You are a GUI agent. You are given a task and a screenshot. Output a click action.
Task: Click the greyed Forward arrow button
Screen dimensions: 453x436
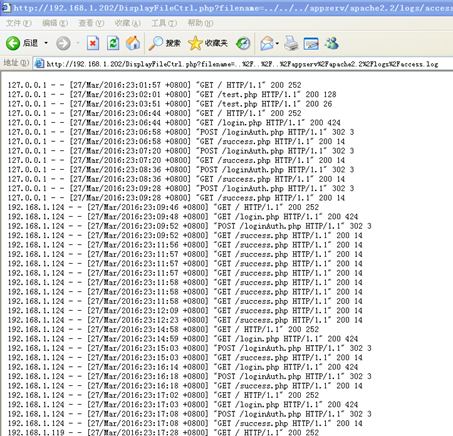point(63,43)
